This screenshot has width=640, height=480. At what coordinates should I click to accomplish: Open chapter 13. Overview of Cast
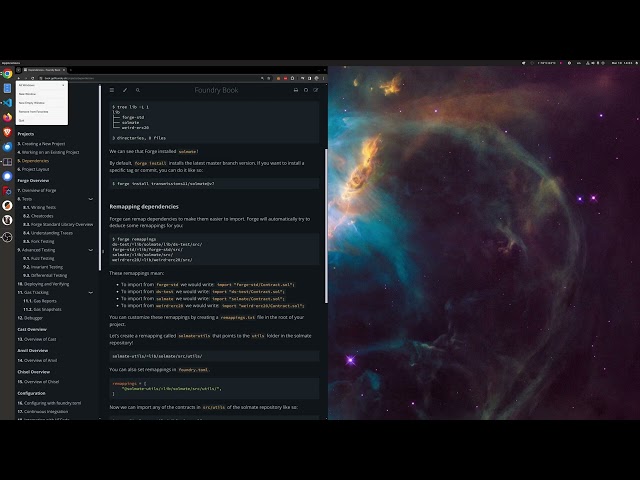pyautogui.click(x=37, y=339)
